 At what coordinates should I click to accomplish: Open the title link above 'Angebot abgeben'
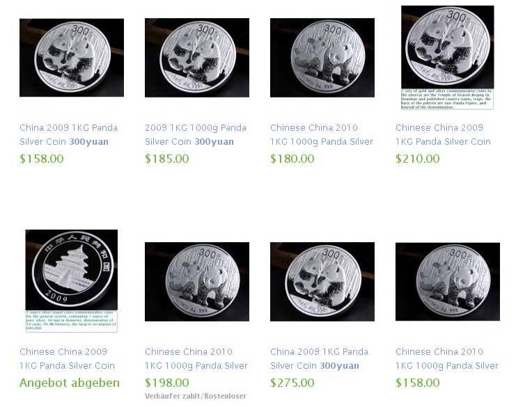(67, 358)
